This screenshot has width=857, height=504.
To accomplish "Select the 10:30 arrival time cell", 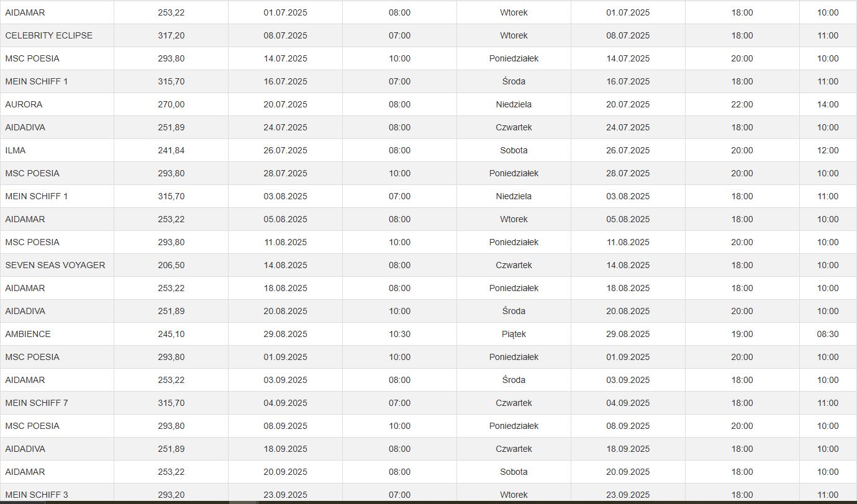I will [399, 334].
